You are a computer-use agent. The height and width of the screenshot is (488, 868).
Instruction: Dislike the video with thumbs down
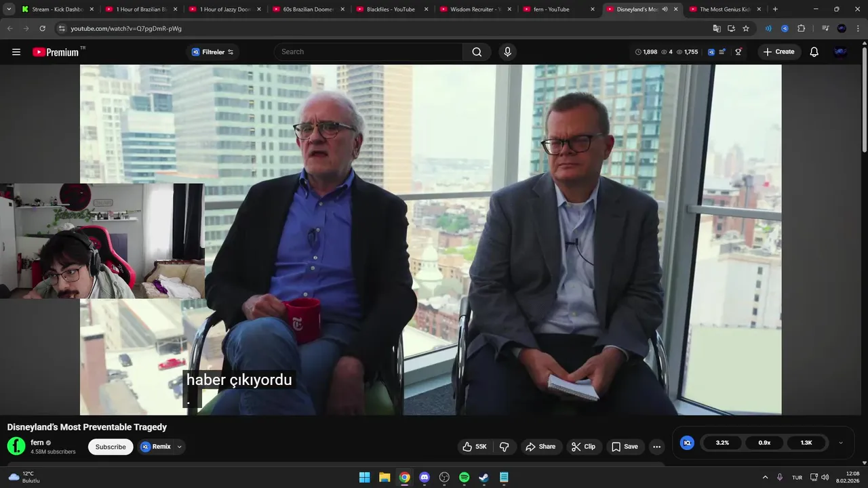[505, 447]
